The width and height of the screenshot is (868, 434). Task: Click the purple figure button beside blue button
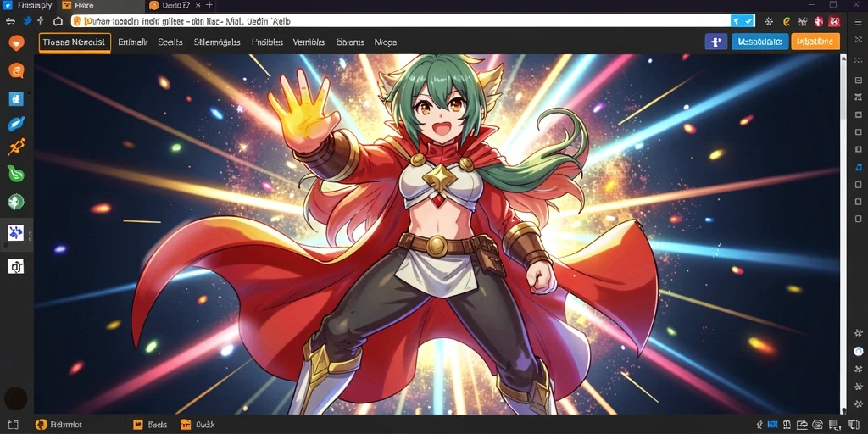[715, 42]
